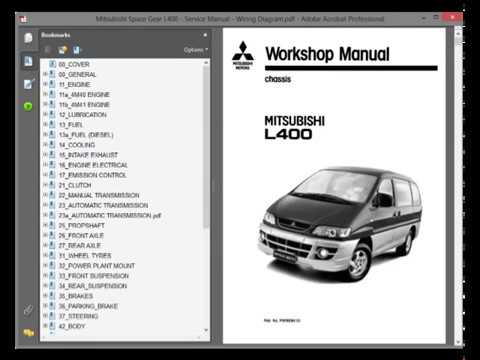Open the 11b_4M41 ENGINE bookmark
This screenshot has width=480, height=360.
(x=84, y=105)
